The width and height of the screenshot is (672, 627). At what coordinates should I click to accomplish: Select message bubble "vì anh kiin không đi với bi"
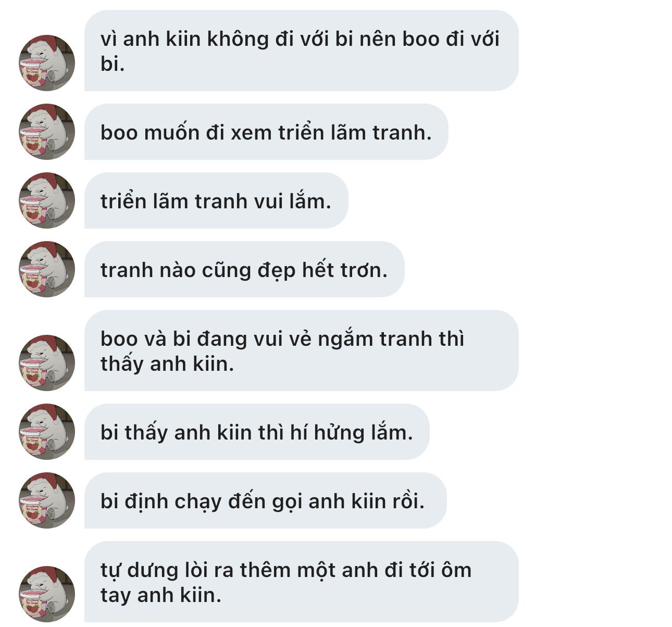coord(301,51)
